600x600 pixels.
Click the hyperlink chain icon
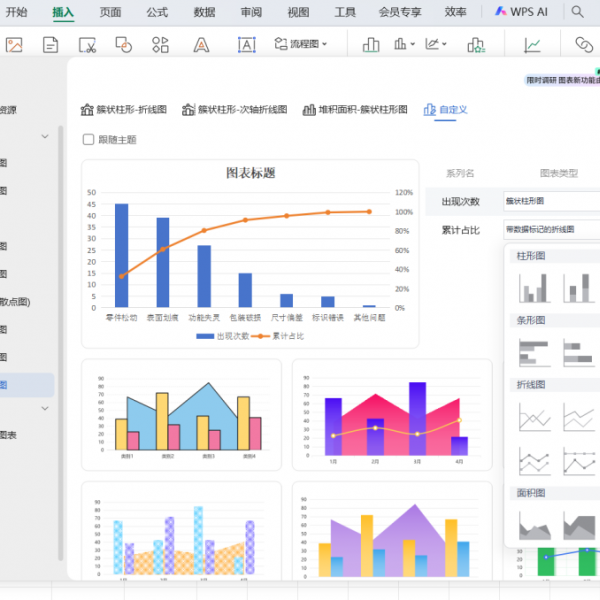tap(584, 45)
